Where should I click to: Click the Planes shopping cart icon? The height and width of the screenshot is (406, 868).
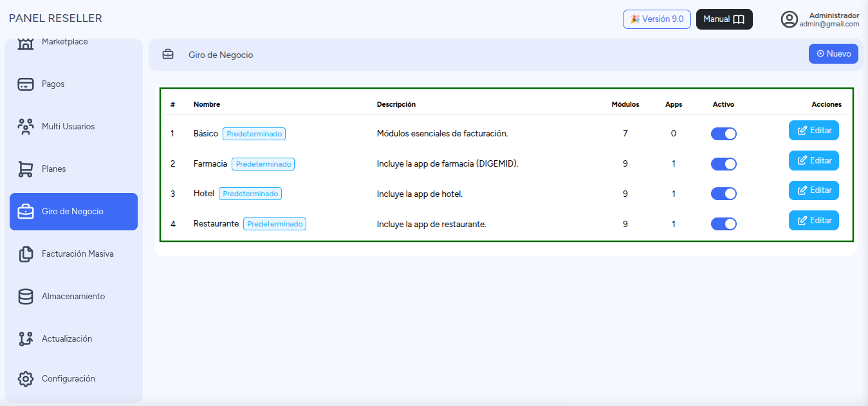pos(25,169)
